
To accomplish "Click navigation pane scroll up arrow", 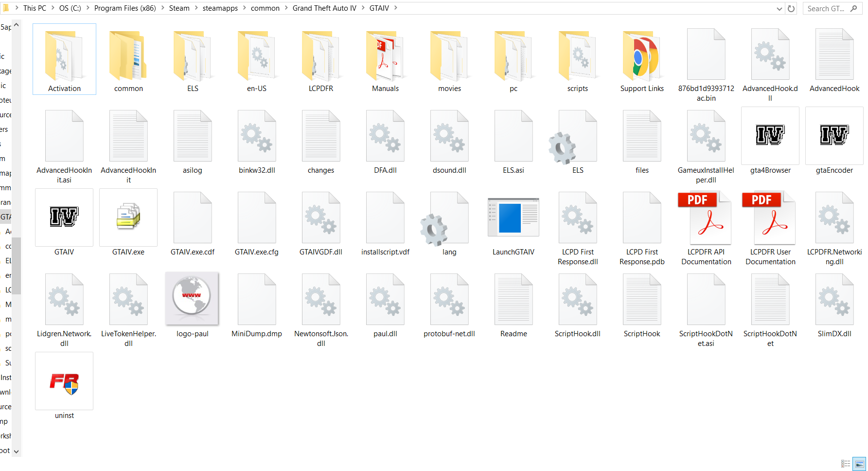I will [x=17, y=24].
